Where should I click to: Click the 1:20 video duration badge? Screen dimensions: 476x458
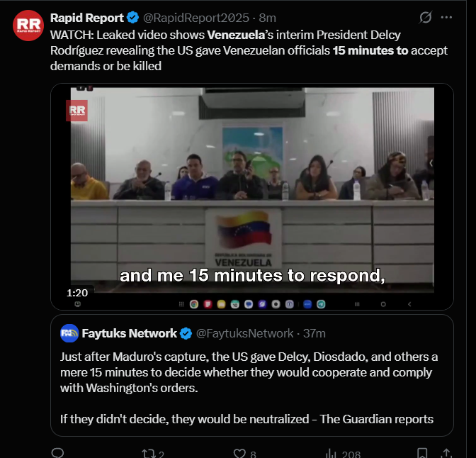[77, 293]
